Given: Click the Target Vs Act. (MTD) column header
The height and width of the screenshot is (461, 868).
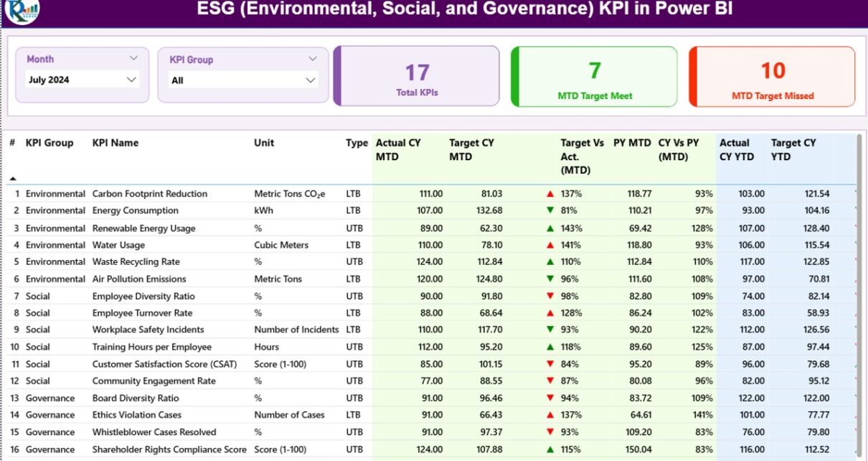Looking at the screenshot, I should pos(581,157).
